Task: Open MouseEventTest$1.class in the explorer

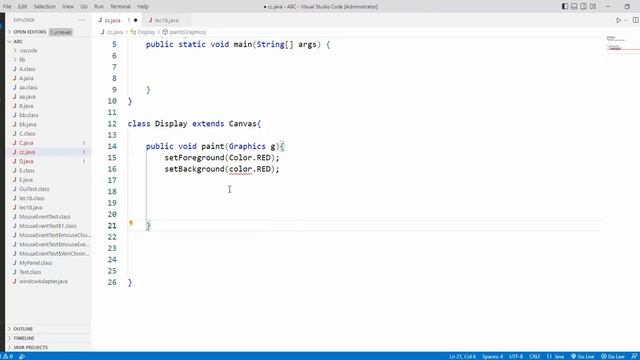Action: 48,226
